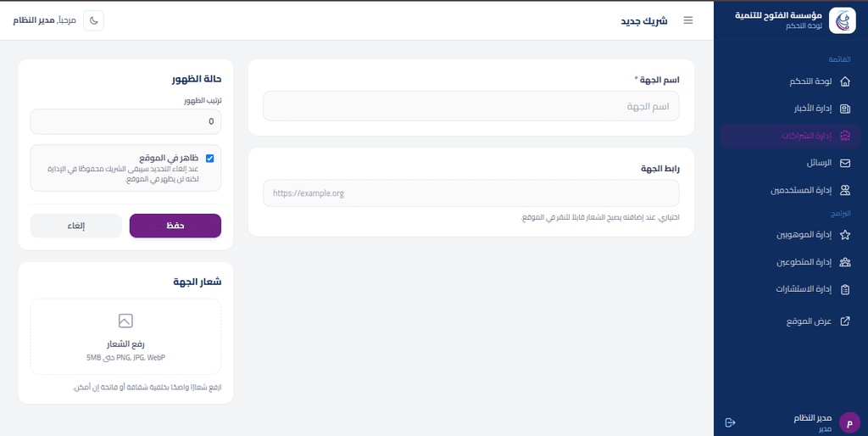Click the إلغاء cancel button

point(75,226)
